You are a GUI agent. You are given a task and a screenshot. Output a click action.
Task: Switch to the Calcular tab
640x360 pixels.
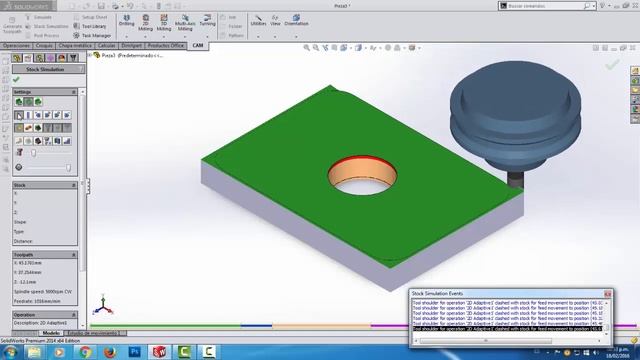point(107,45)
